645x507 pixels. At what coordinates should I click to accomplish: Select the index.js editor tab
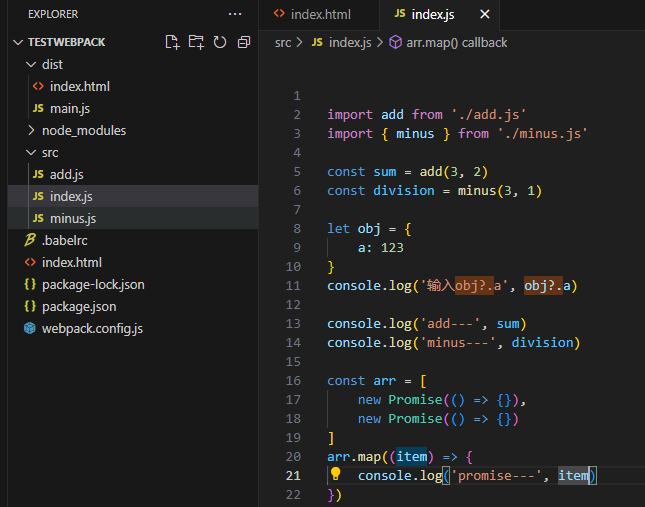(x=439, y=15)
